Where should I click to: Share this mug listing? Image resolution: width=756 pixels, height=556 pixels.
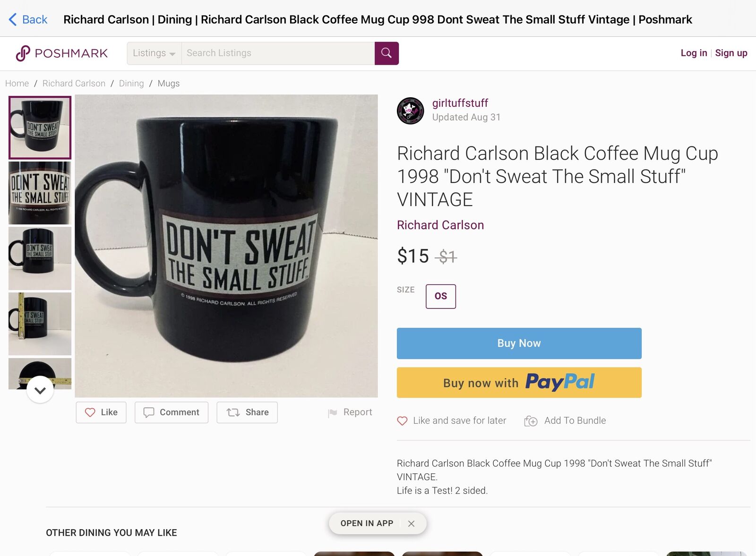click(247, 412)
